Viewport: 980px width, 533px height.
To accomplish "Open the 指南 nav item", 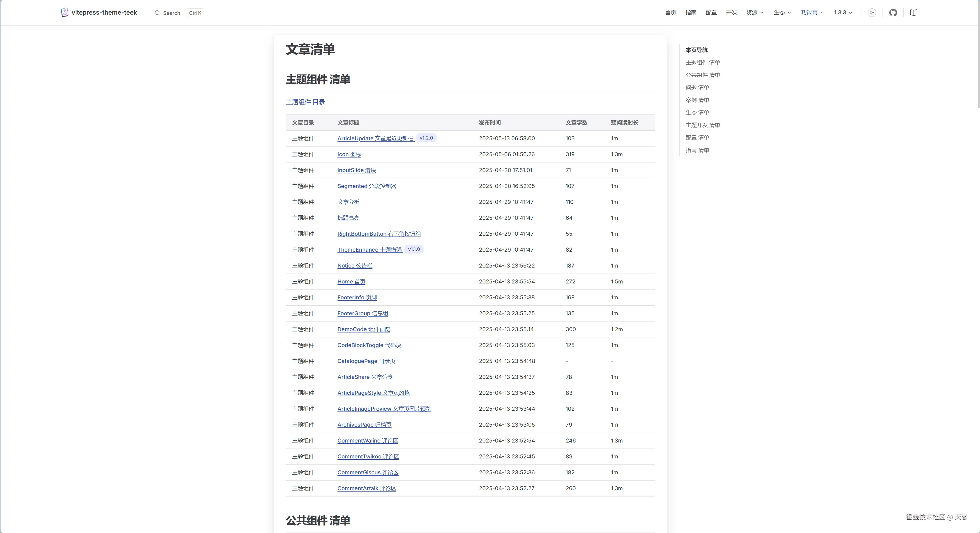I will (691, 13).
